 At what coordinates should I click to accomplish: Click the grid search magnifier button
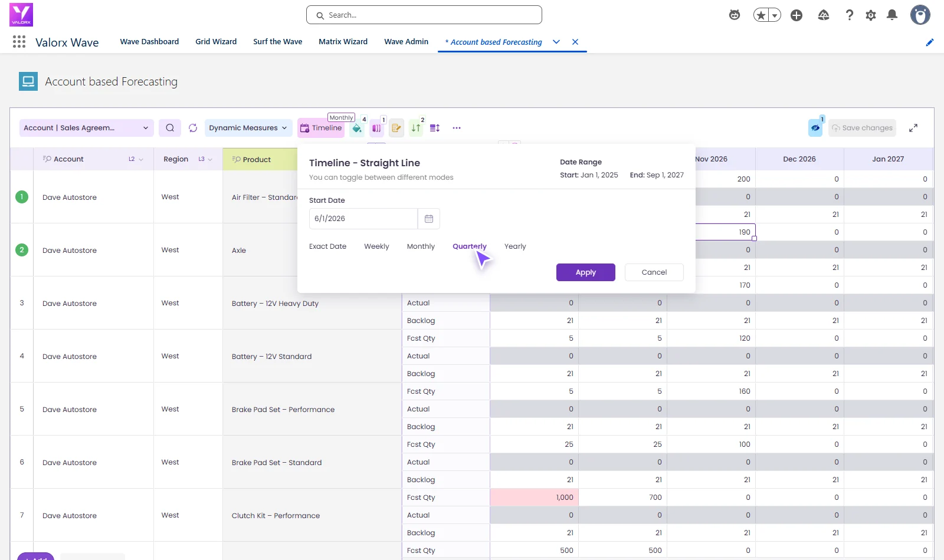tap(170, 128)
